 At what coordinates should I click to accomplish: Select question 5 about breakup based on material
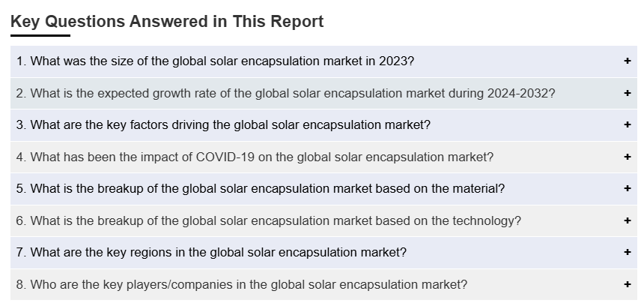click(x=260, y=189)
